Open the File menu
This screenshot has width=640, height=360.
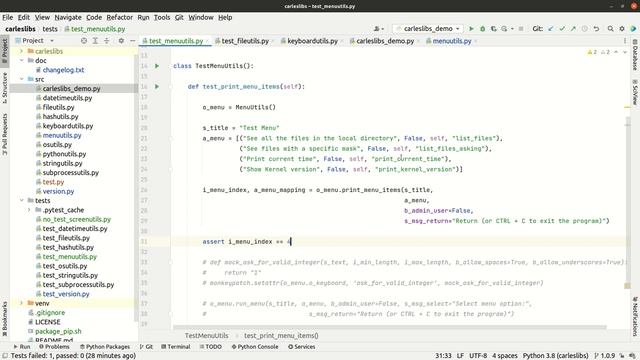pyautogui.click(x=8, y=17)
